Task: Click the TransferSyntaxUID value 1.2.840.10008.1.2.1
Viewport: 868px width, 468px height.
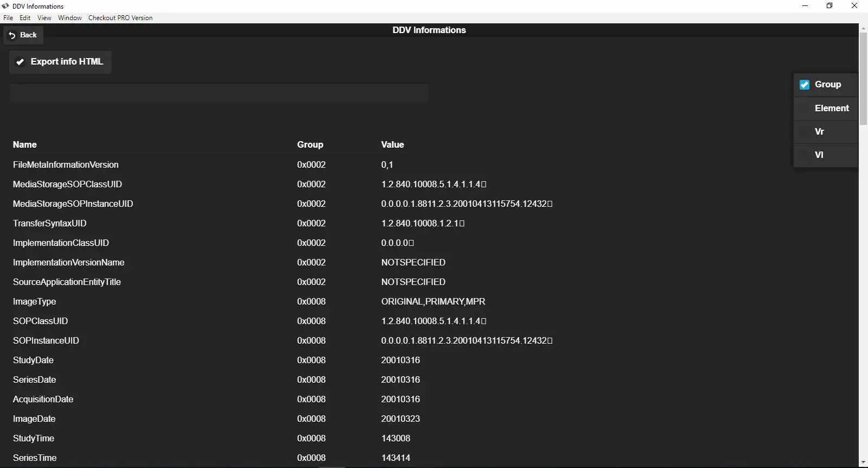Action: 423,223
